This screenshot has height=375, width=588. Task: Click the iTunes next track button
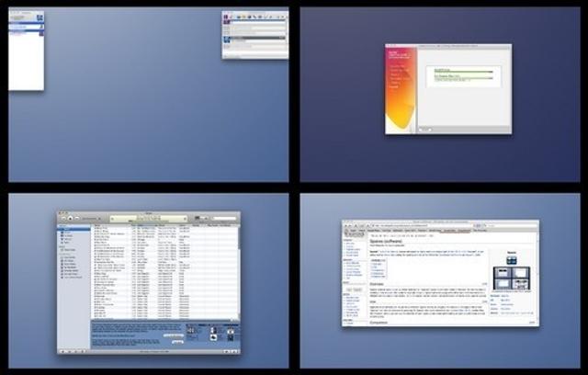74,218
